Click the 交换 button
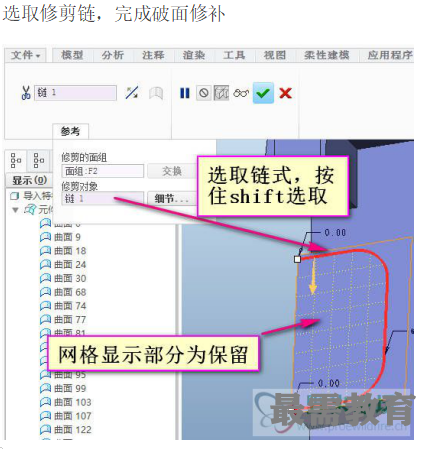Viewport: 422px width, 449px height. [x=172, y=171]
